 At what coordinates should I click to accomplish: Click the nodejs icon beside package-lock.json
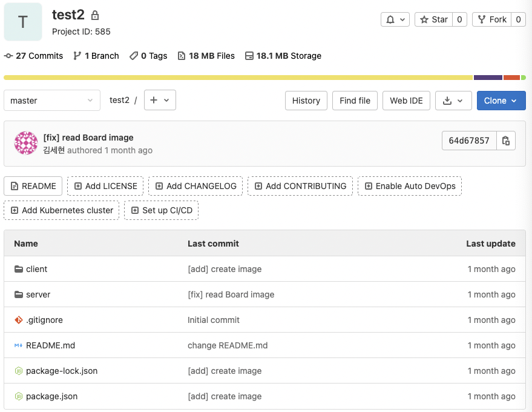click(19, 371)
